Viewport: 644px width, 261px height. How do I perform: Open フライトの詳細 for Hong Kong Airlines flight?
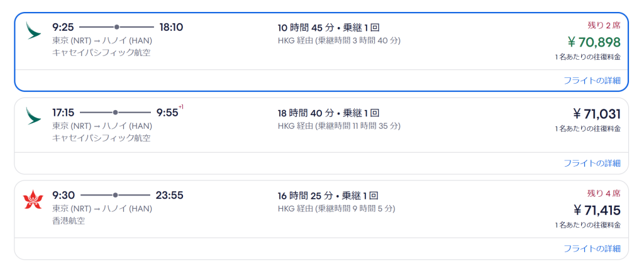click(x=591, y=248)
